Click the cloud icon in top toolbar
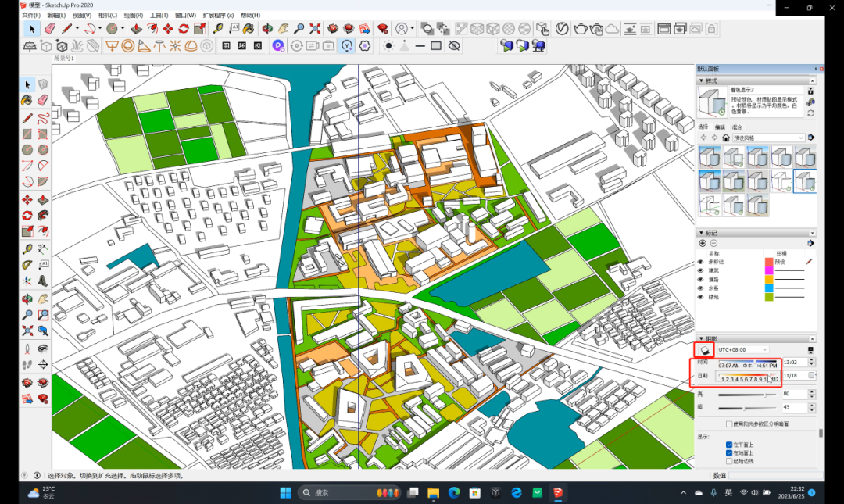 (x=612, y=29)
